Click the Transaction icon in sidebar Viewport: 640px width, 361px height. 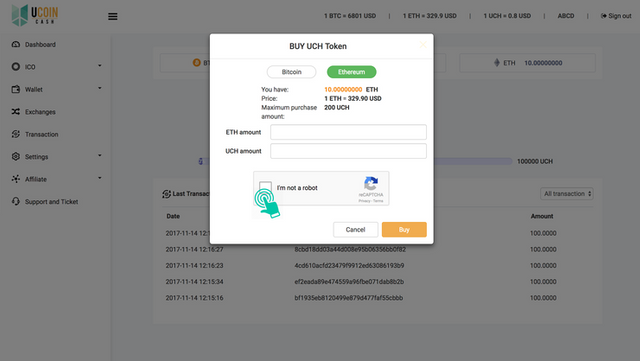(x=16, y=134)
